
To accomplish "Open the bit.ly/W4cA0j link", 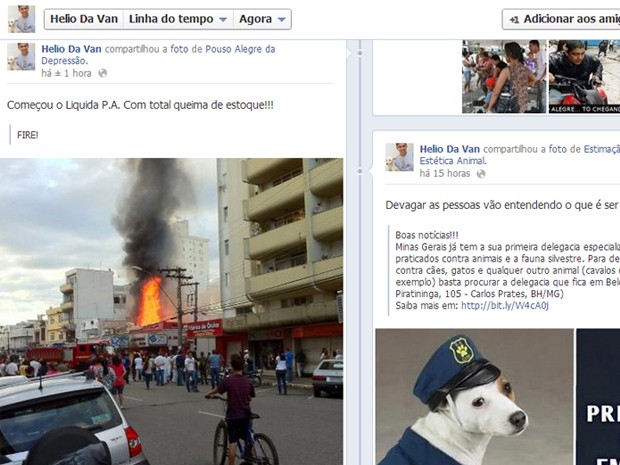I will tap(505, 306).
